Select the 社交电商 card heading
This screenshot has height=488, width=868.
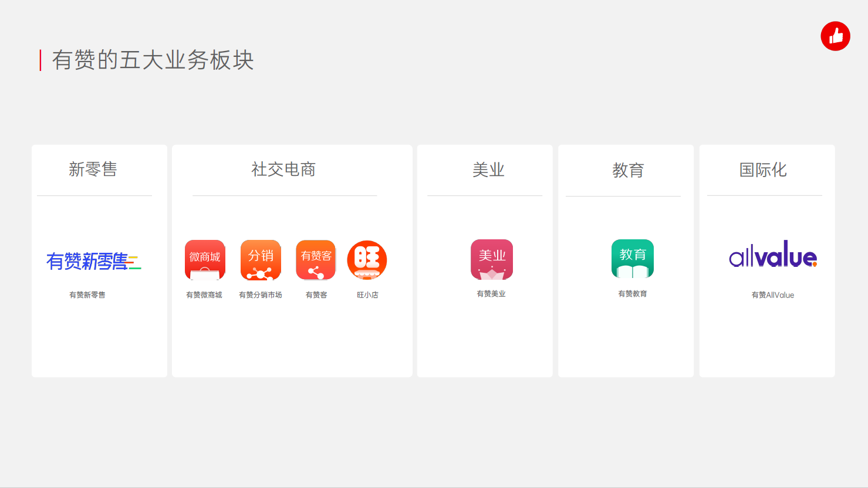pyautogui.click(x=283, y=170)
